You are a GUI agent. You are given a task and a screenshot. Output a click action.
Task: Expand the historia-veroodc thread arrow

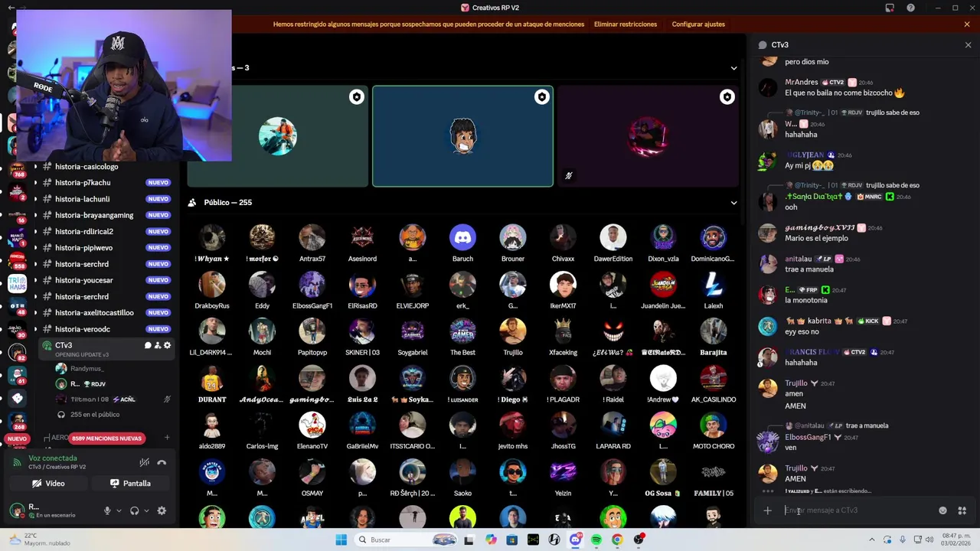[35, 329]
